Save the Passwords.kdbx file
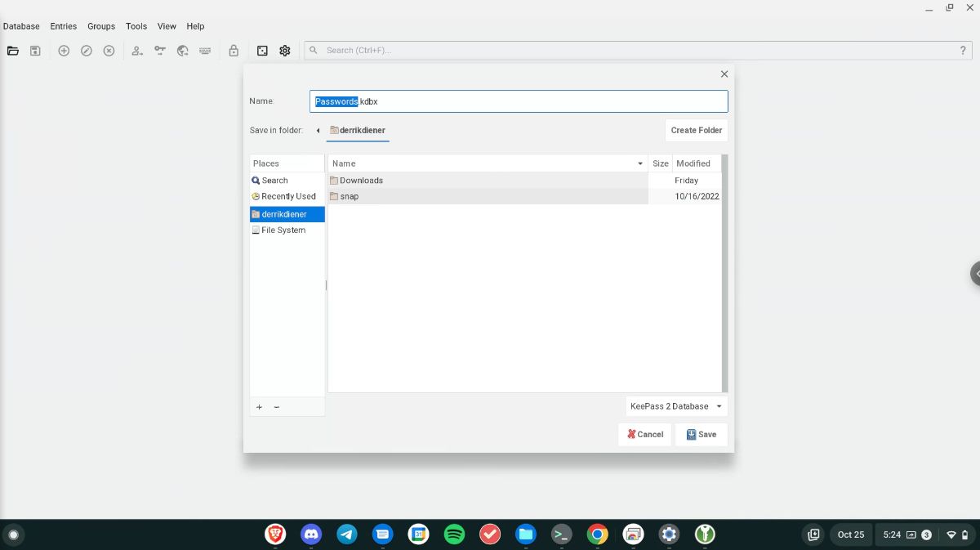This screenshot has height=550, width=980. [701, 434]
